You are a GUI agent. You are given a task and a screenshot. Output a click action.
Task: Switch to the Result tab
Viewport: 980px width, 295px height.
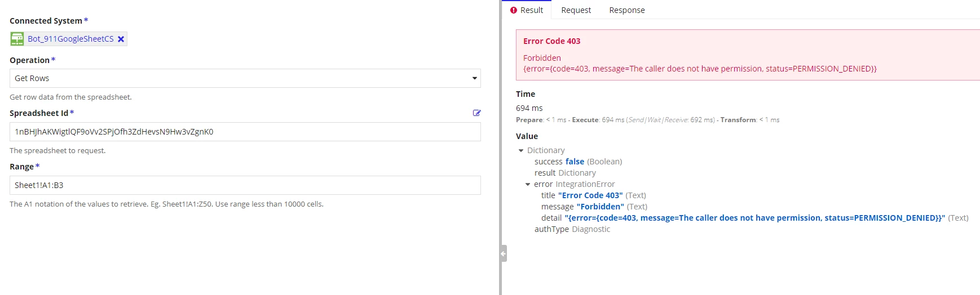click(527, 10)
